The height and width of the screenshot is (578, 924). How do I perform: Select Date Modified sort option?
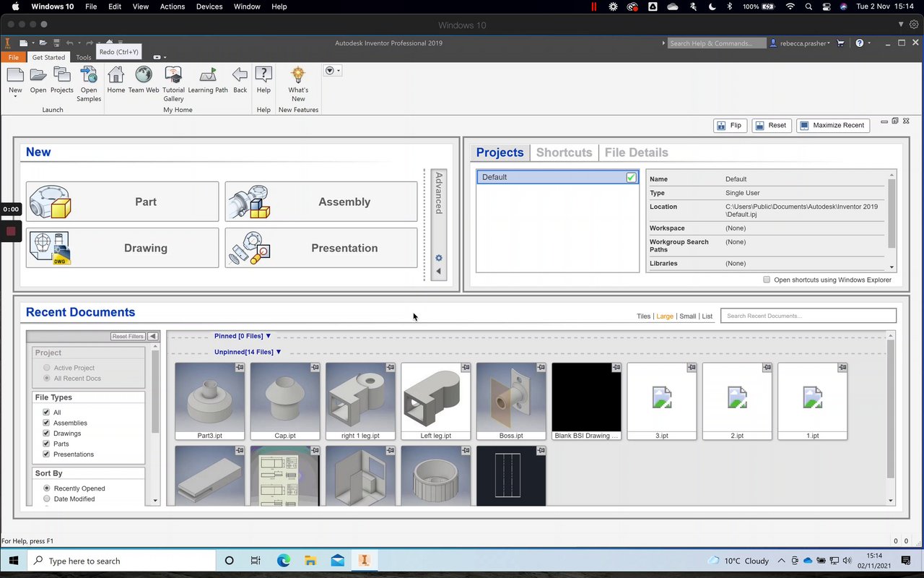[x=47, y=499]
